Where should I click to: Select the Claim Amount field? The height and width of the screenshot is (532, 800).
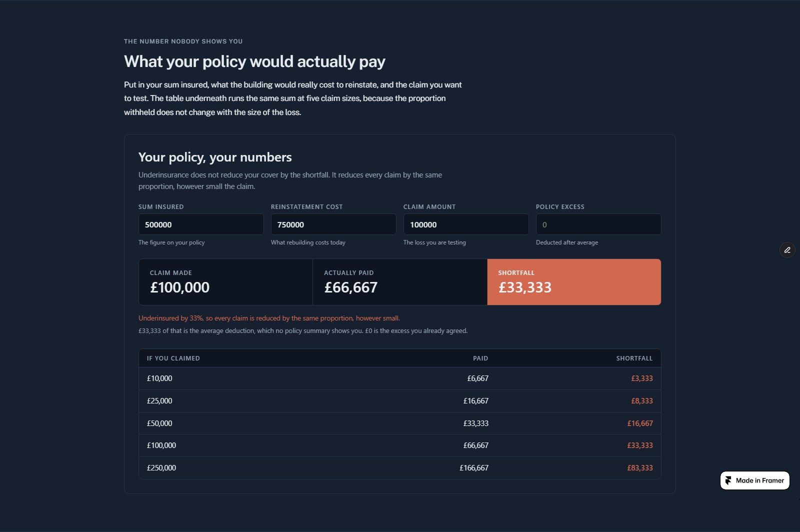tap(466, 224)
